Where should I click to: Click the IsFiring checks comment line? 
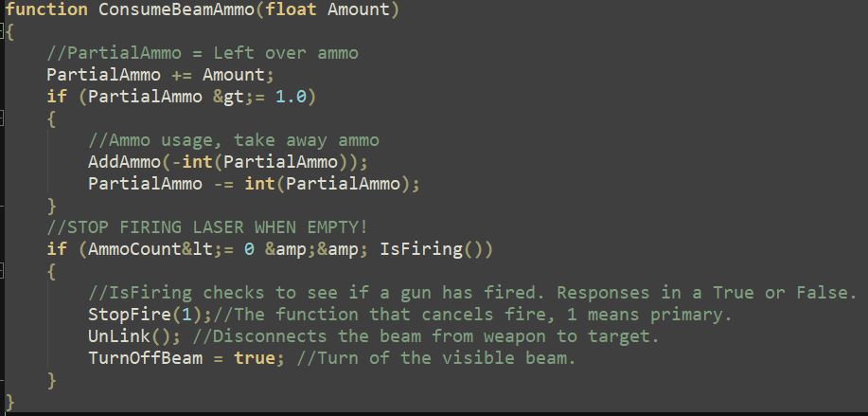(472, 293)
